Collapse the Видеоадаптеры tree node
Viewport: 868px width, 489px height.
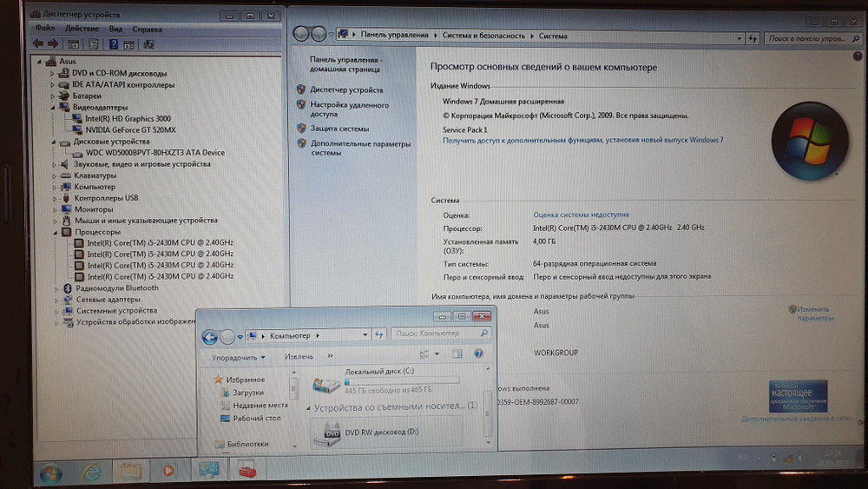(54, 108)
